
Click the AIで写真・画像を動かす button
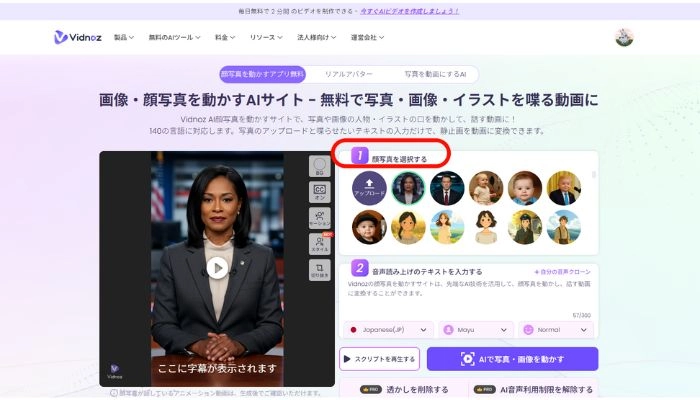[512, 359]
